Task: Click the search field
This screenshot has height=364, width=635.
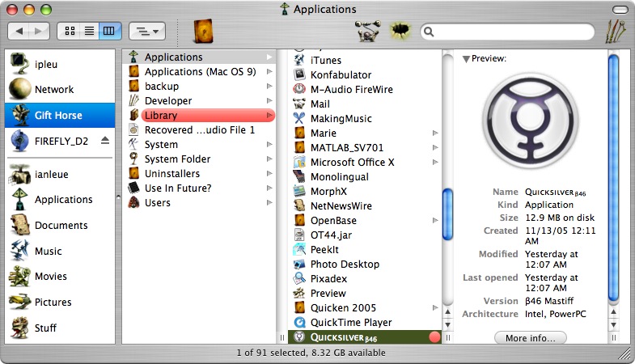Action: coord(507,32)
